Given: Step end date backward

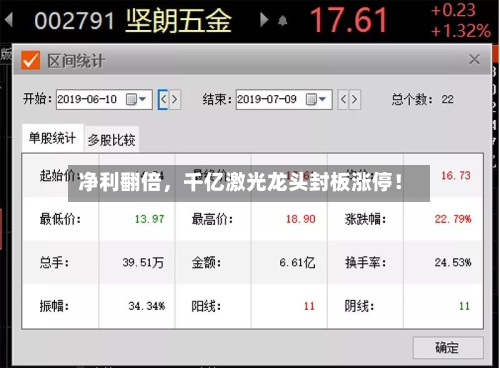Looking at the screenshot, I should point(343,99).
